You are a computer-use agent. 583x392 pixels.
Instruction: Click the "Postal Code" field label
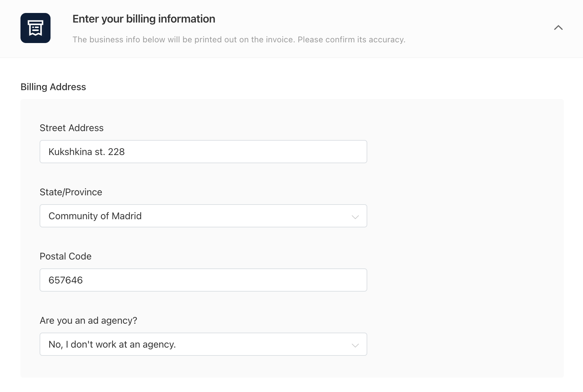point(66,256)
